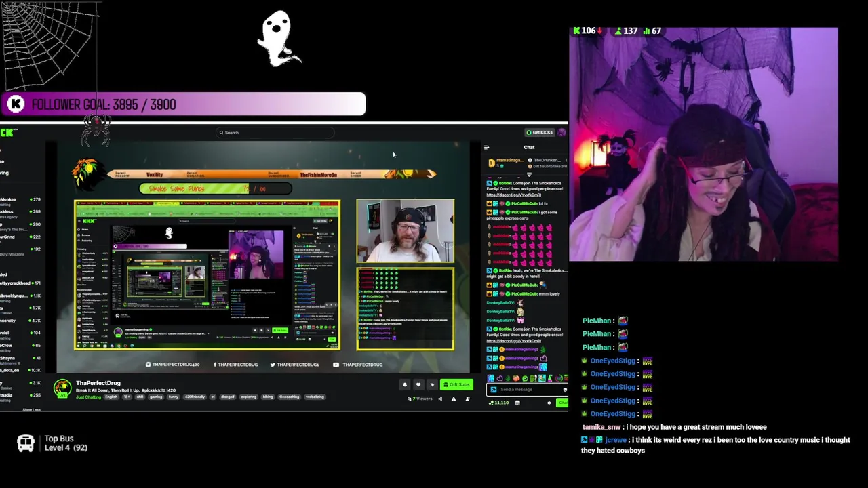The image size is (868, 488).
Task: Click the ghost icon on overlay
Action: (x=278, y=38)
